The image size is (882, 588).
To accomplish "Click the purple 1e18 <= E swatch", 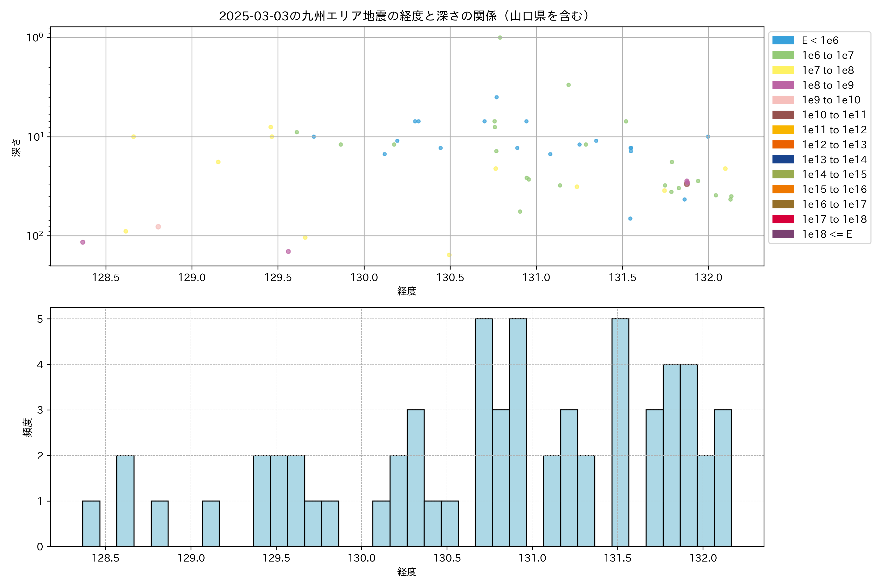I will (783, 234).
